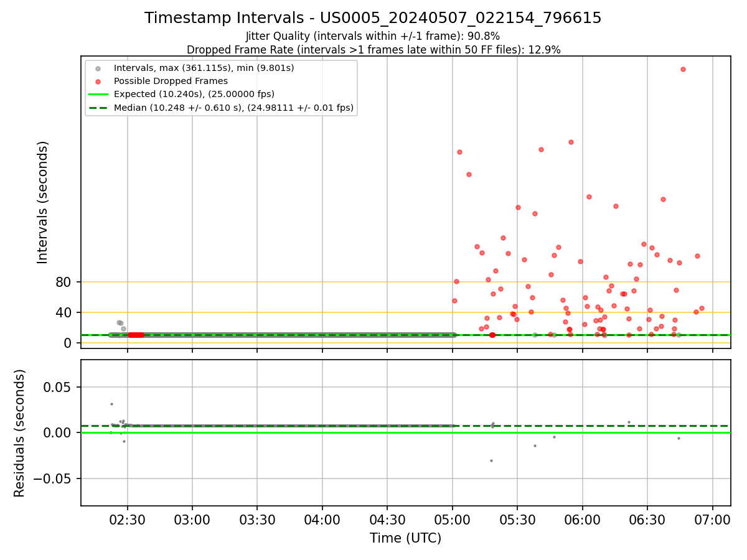Click the 0.05 tick label on the residuals axis
This screenshot has width=747, height=560.
click(x=58, y=388)
